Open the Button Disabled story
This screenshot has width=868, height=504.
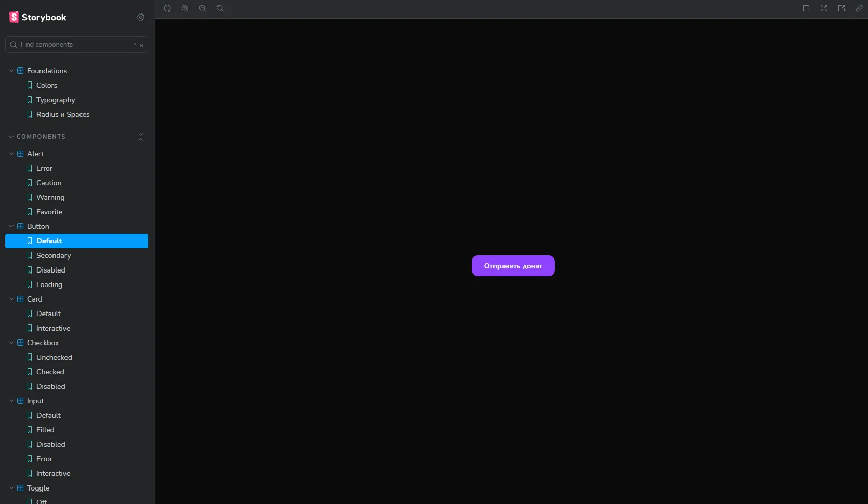77,270
